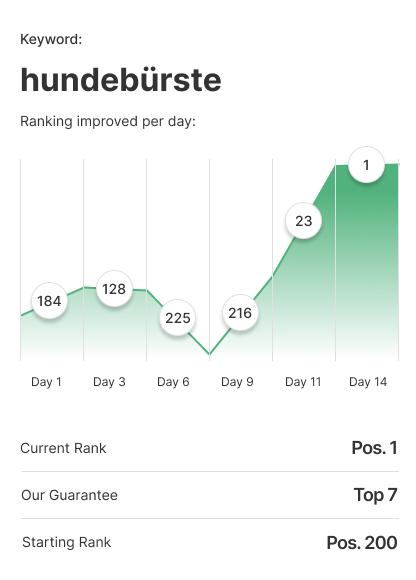Click the Day 1 axis label
This screenshot has height=580, width=416.
pyautogui.click(x=46, y=382)
